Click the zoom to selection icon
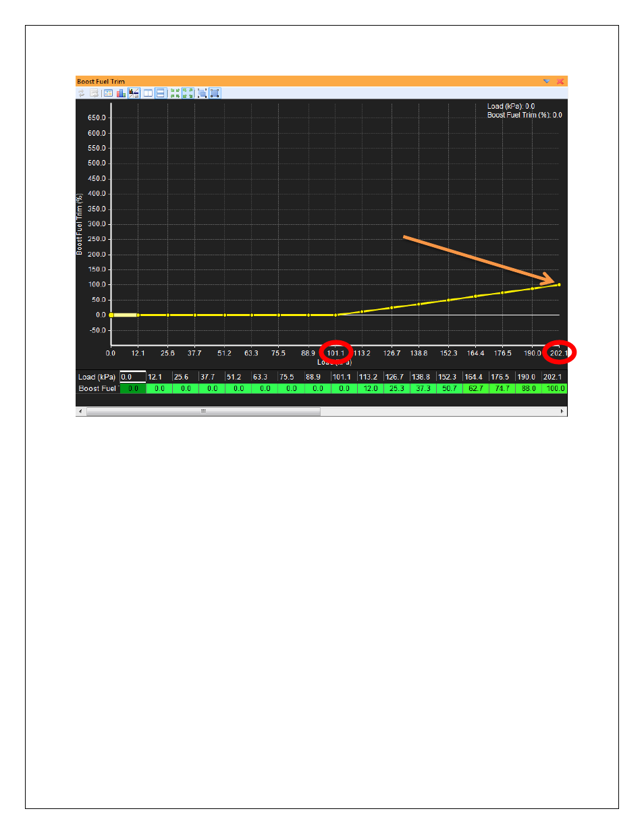The height and width of the screenshot is (834, 644). 202,93
